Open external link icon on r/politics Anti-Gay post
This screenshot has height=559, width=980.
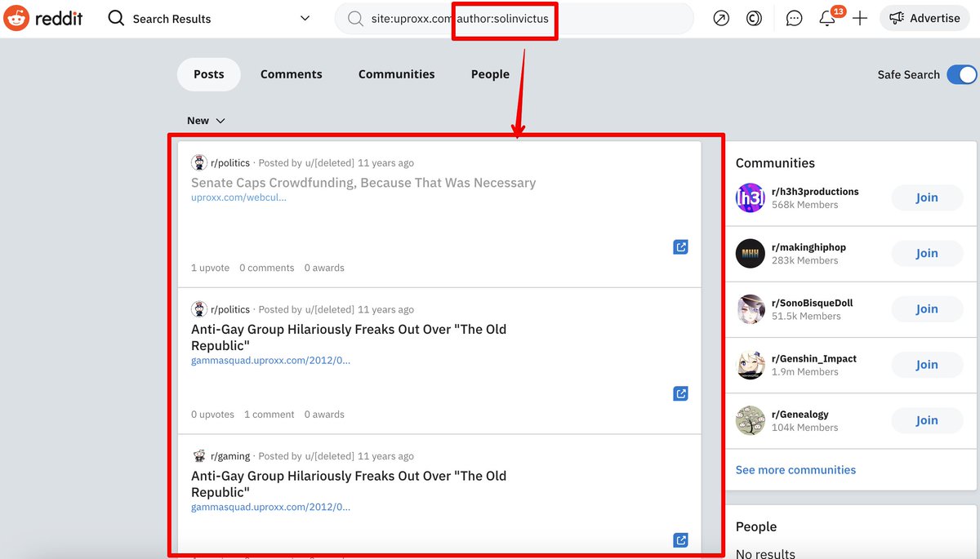point(680,393)
